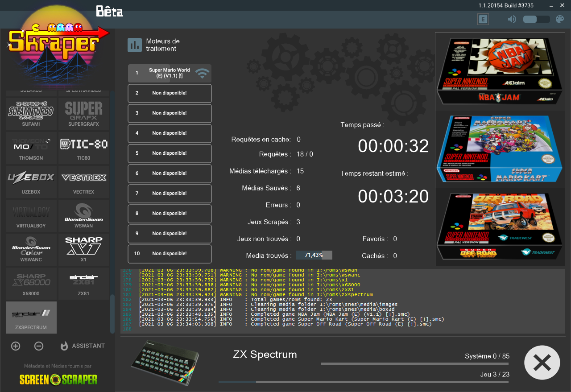571x392 pixels.
Task: Open the Assistant with the flame icon
Action: [x=83, y=346]
